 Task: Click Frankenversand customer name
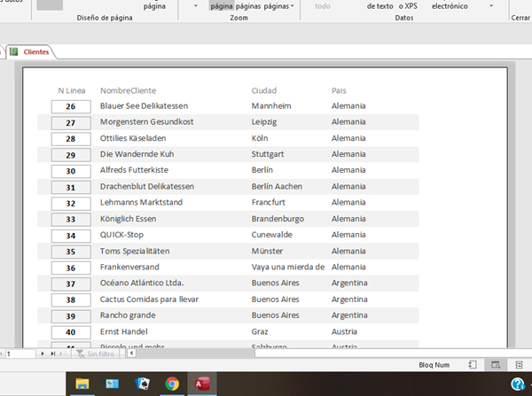click(x=129, y=267)
